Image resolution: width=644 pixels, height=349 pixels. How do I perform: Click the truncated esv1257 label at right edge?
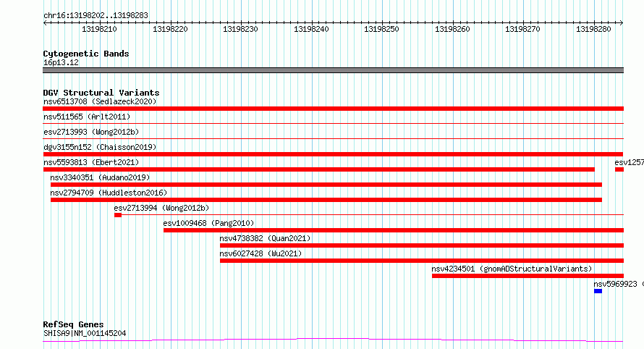630,162
